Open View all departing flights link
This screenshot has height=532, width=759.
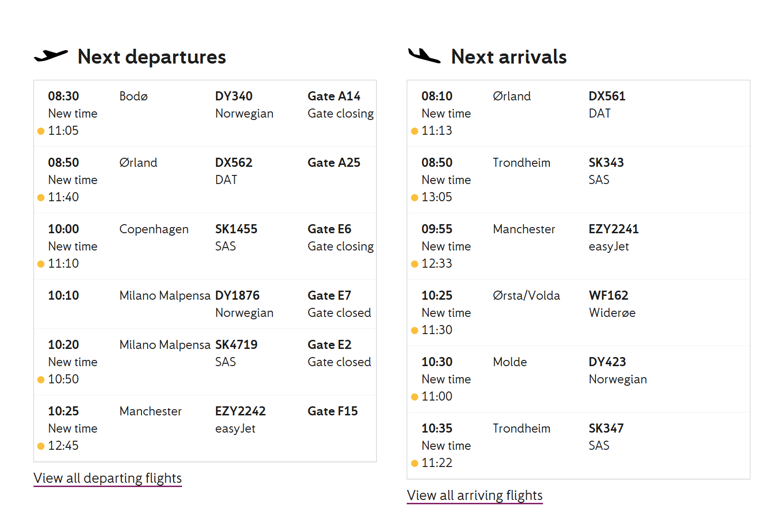click(108, 478)
